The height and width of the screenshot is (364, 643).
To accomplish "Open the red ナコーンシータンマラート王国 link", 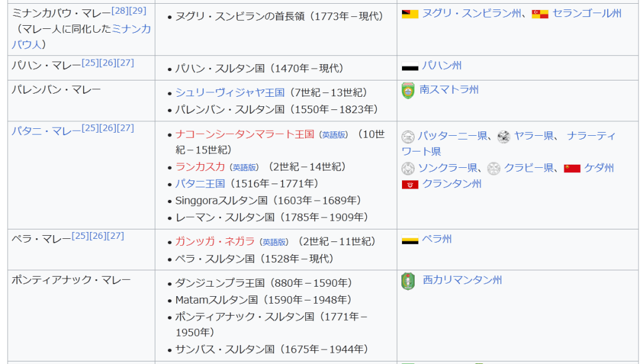I will [245, 134].
